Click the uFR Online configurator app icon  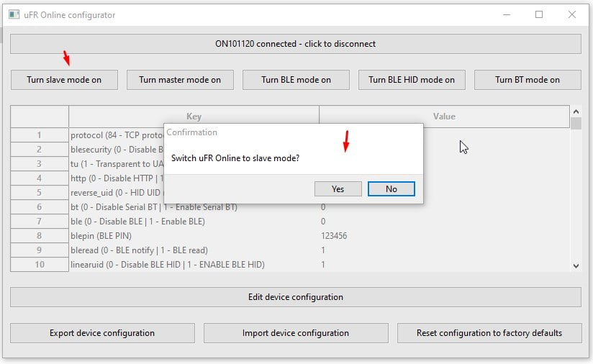(14, 14)
